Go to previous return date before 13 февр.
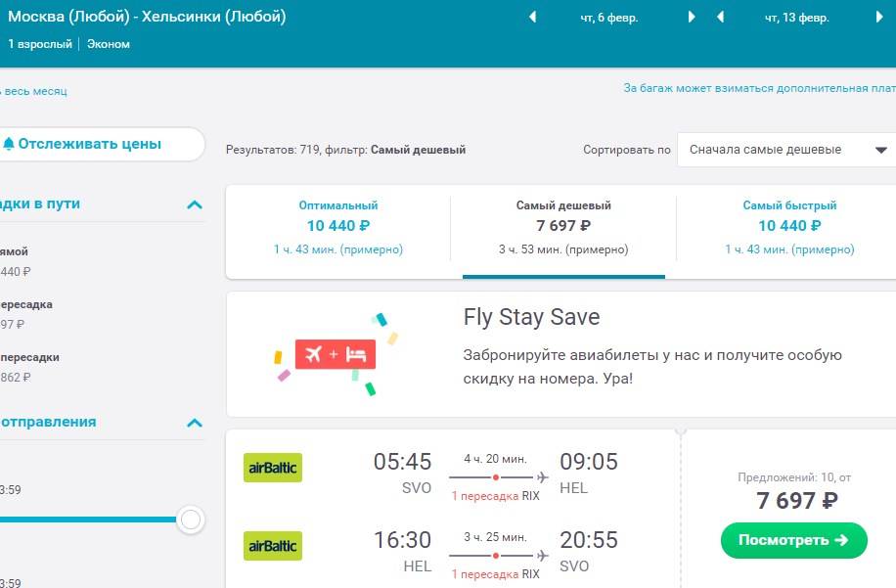This screenshot has width=896, height=588. [721, 18]
